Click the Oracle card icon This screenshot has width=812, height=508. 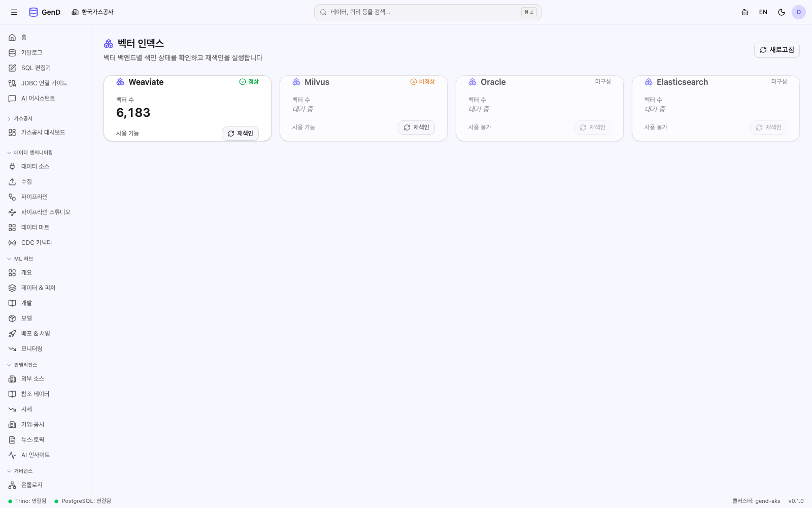click(x=472, y=82)
